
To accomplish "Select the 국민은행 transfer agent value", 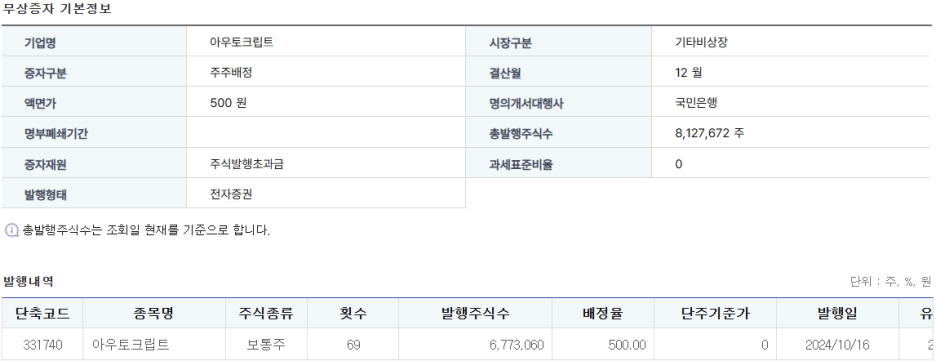I will (x=696, y=103).
